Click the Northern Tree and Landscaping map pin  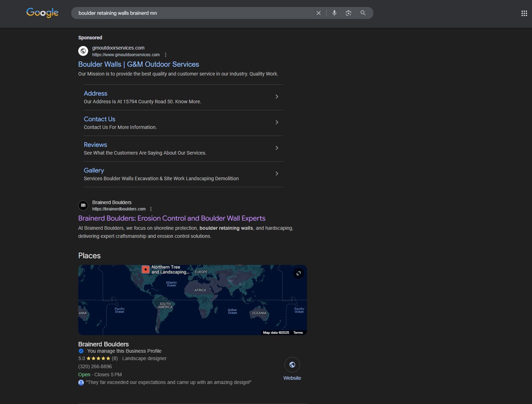146,269
